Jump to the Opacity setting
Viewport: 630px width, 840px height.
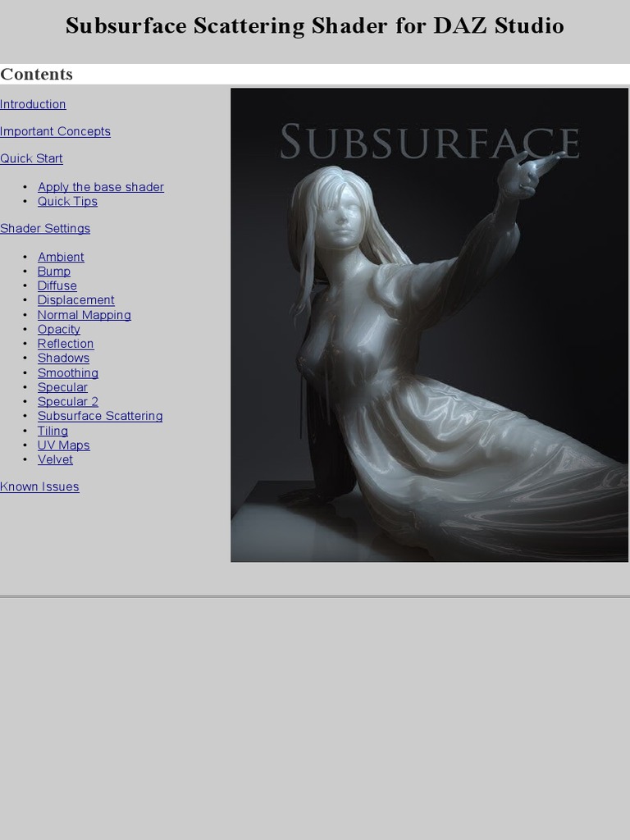click(x=58, y=330)
